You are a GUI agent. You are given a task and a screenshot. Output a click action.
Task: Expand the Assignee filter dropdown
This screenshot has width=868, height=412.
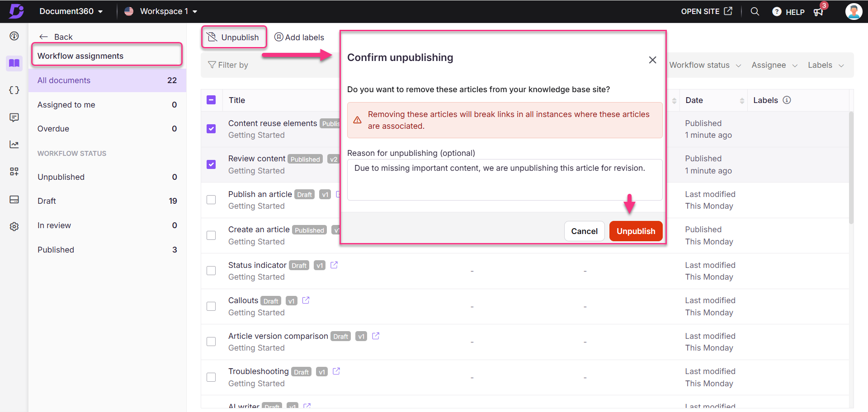point(774,65)
